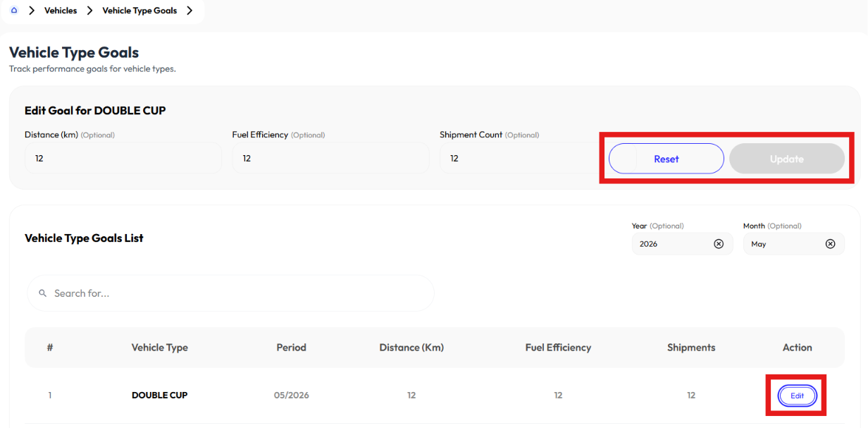Expand chevron after Vehicle Type Goals breadcrumb
868x428 pixels.
tap(190, 11)
